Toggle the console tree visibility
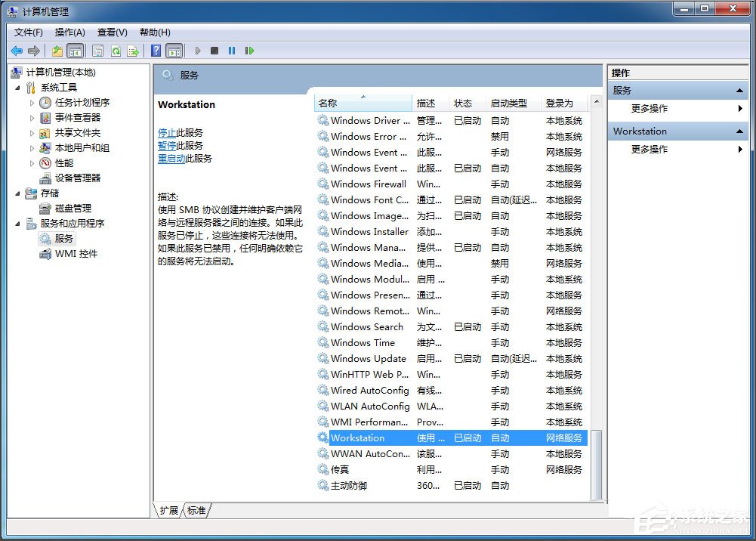The height and width of the screenshot is (541, 756). pos(76,51)
